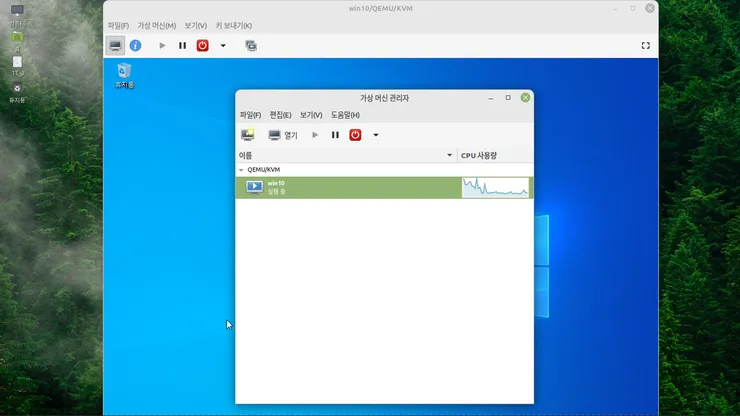Open the 키 보내기(K) menu
This screenshot has height=416, width=740.
(x=234, y=25)
